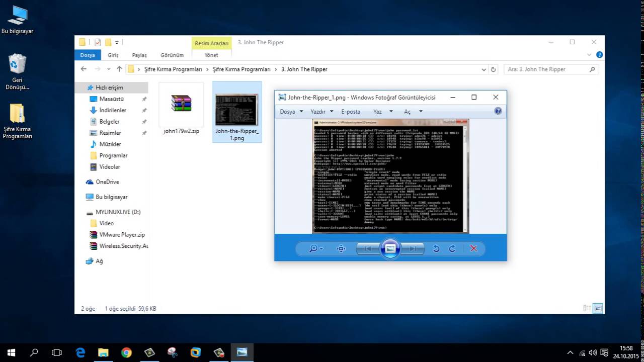Viewport: 644px width, 362px height.
Task: Refresh the Explorer address bar
Action: coord(494,69)
